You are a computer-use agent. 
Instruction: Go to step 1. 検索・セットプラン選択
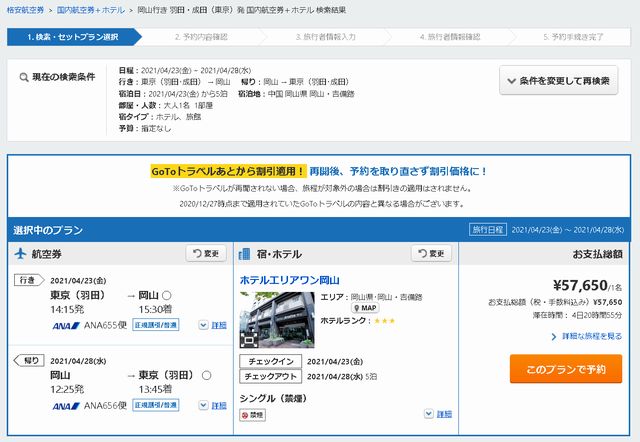73,37
